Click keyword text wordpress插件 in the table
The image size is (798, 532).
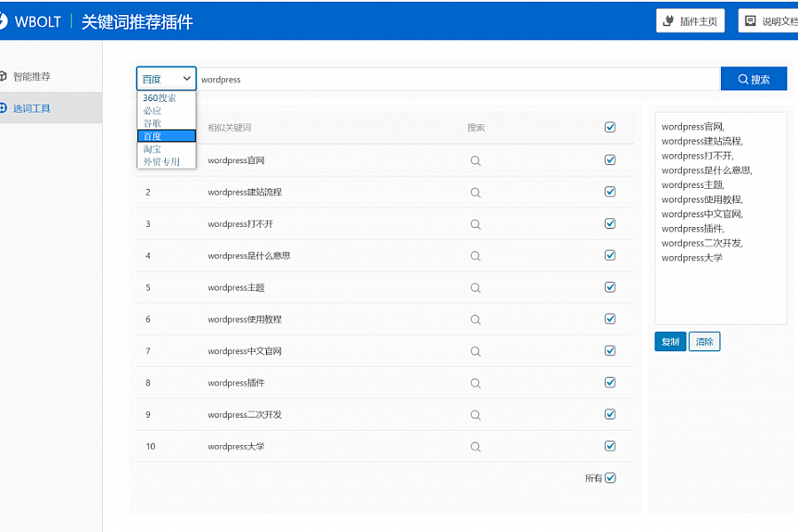pos(236,383)
